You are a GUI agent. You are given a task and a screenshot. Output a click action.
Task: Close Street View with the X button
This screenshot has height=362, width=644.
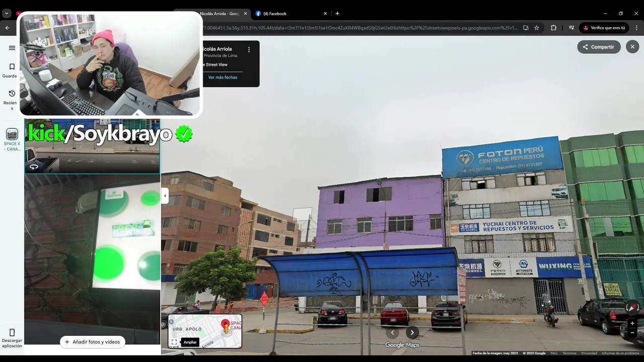[x=632, y=47]
